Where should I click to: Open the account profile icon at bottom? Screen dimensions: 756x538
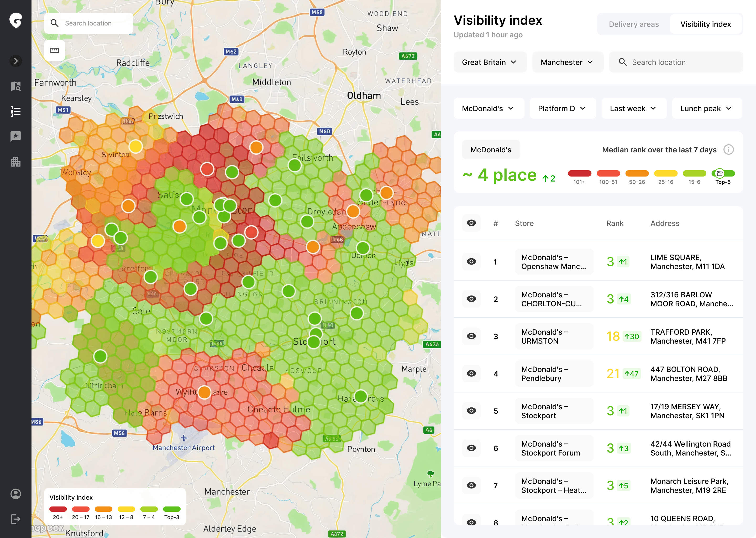click(15, 494)
